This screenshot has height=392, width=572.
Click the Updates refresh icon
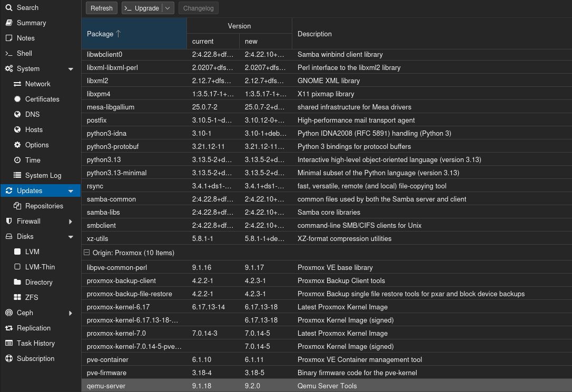(9, 190)
